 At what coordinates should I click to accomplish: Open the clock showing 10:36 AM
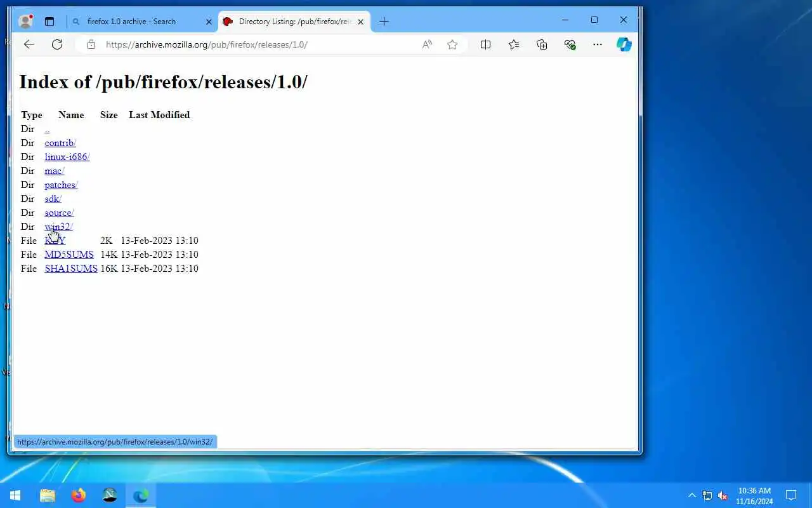754,495
